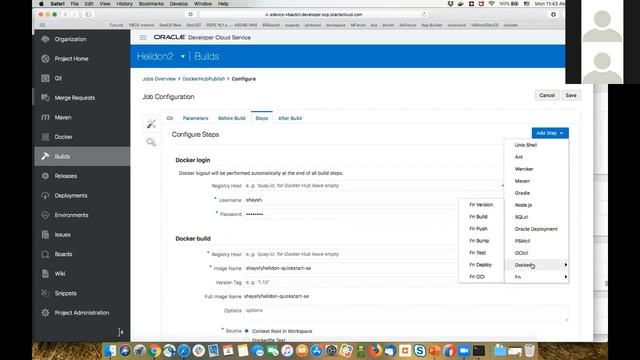Open Finder from the Dock
The width and height of the screenshot is (640, 360).
[110, 350]
